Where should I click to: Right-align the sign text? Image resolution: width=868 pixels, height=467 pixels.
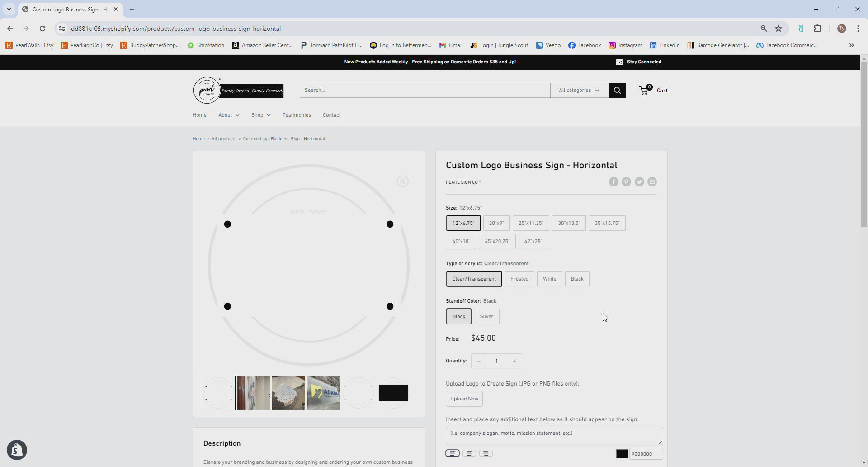tap(486, 453)
